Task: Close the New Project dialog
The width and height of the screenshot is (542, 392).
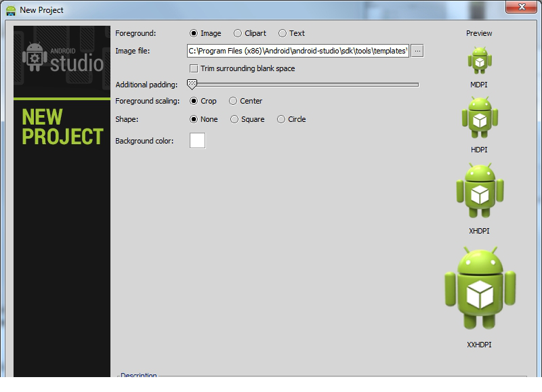Action: [522, 7]
